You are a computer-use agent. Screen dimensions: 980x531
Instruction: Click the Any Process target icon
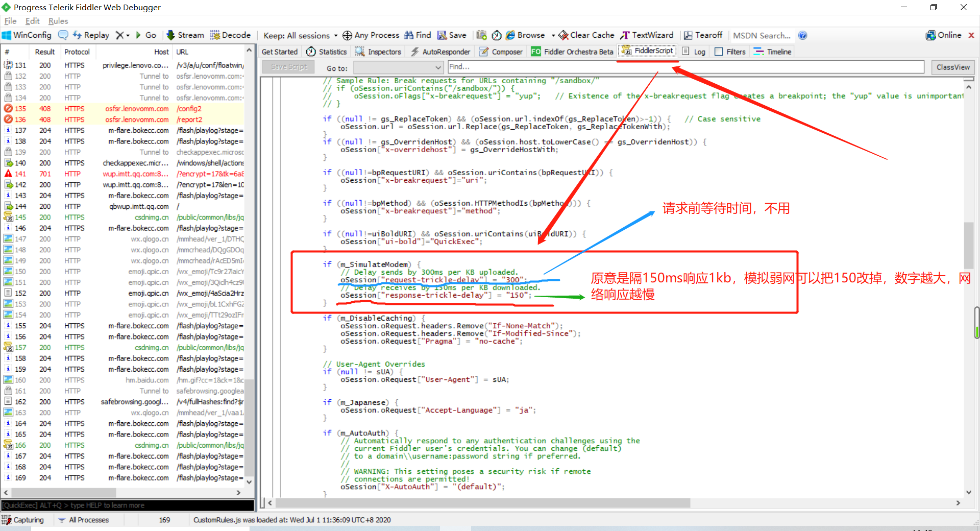pyautogui.click(x=347, y=35)
